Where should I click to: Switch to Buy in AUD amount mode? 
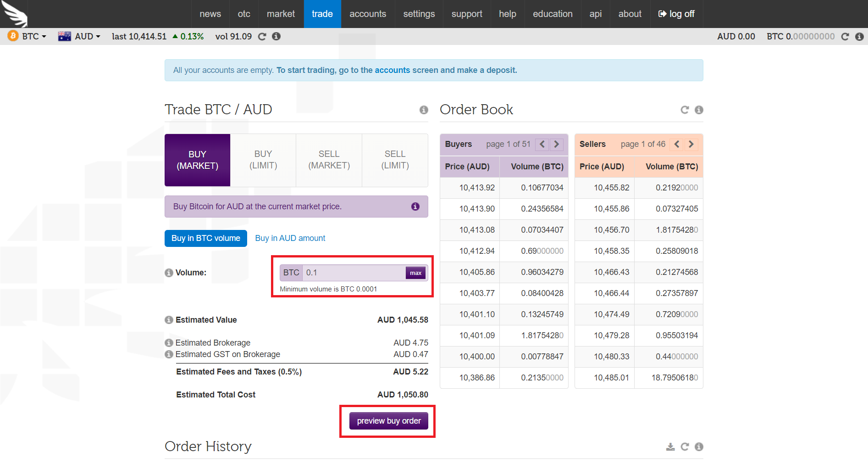(290, 238)
